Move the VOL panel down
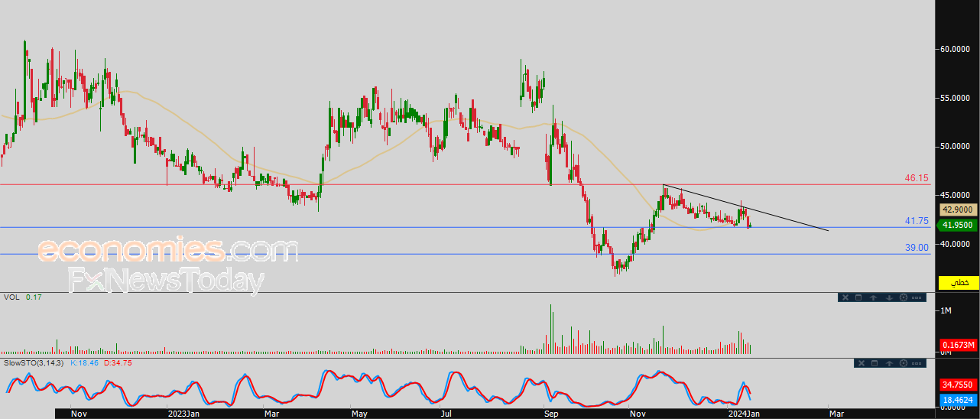Screen dimensions: 980x419 coord(889,297)
